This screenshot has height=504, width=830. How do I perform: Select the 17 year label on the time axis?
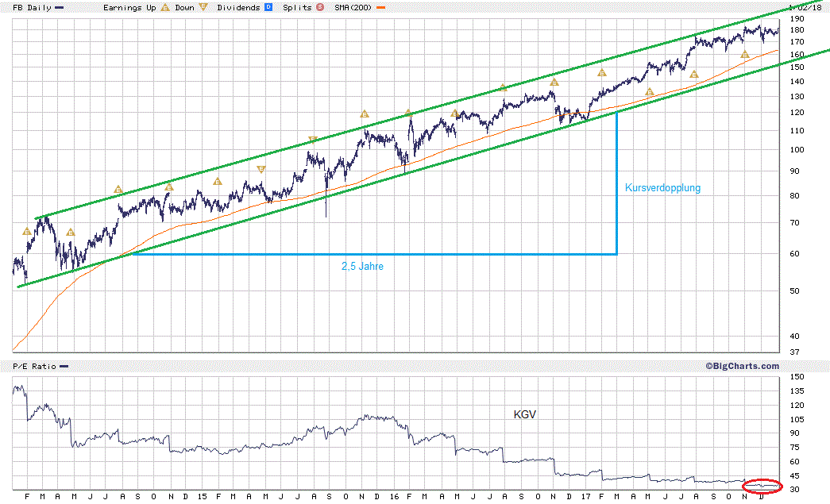coord(585,497)
